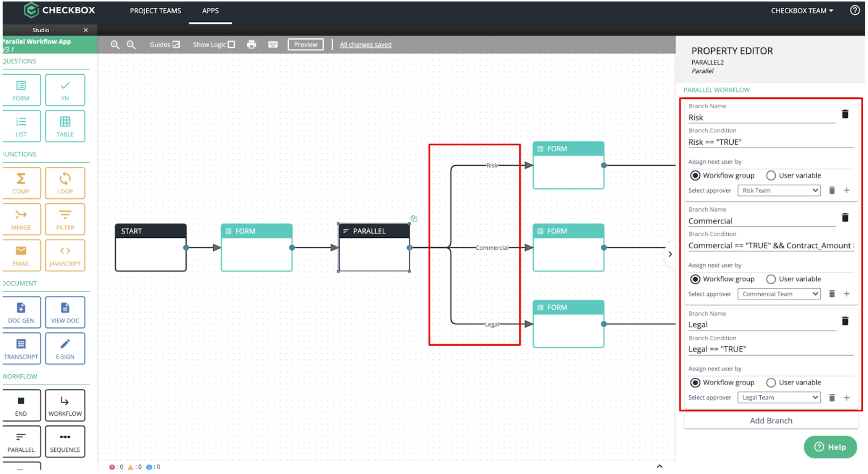
Task: Select User variable for Legal branch
Action: point(770,383)
